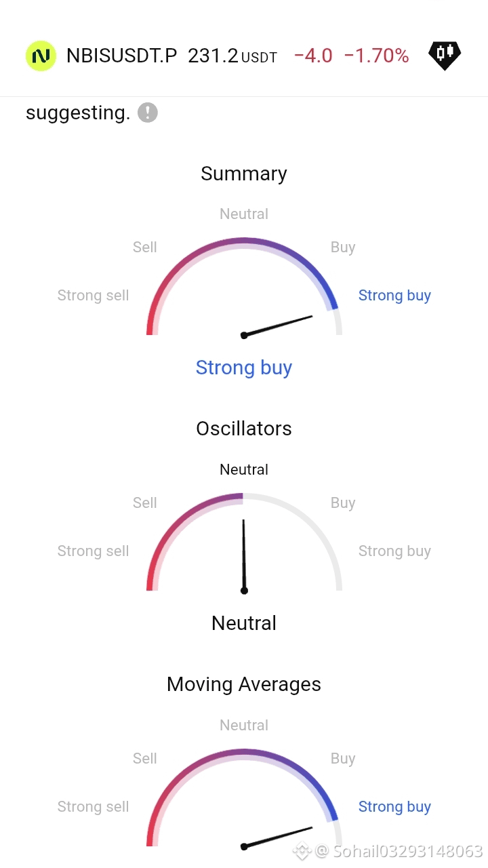This screenshot has height=868, width=488.
Task: Tap the Oscillators section heading
Action: pyautogui.click(x=244, y=429)
